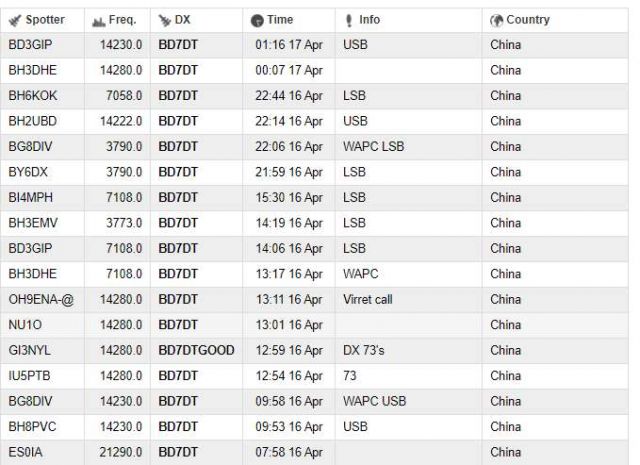Open spotter BD3GIP in the first row
This screenshot has width=640, height=465.
[28, 45]
